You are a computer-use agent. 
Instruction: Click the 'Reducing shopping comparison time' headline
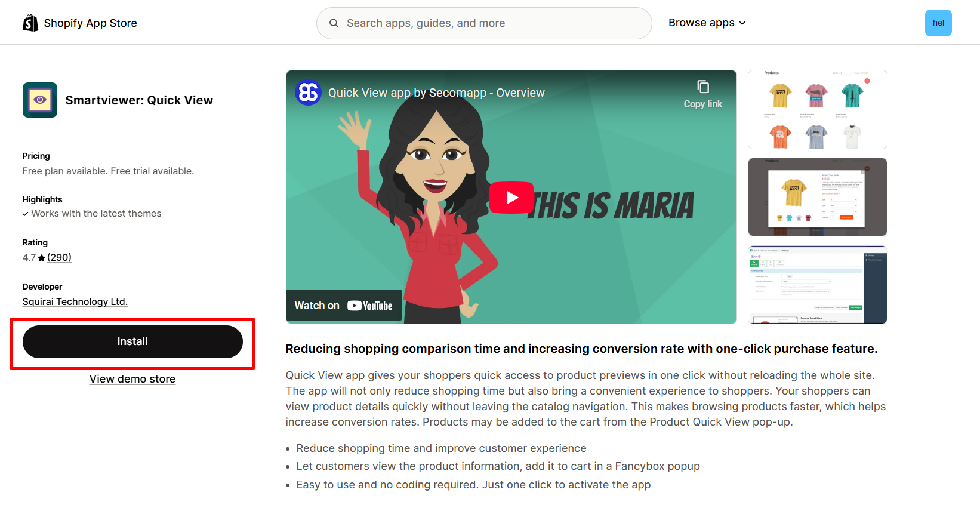tap(581, 349)
